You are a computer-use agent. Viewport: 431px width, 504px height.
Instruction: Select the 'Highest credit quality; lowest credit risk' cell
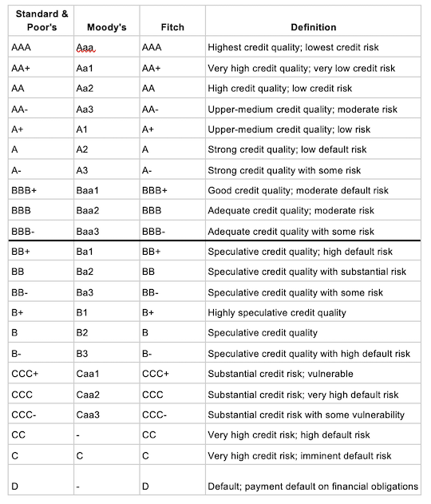click(x=313, y=47)
